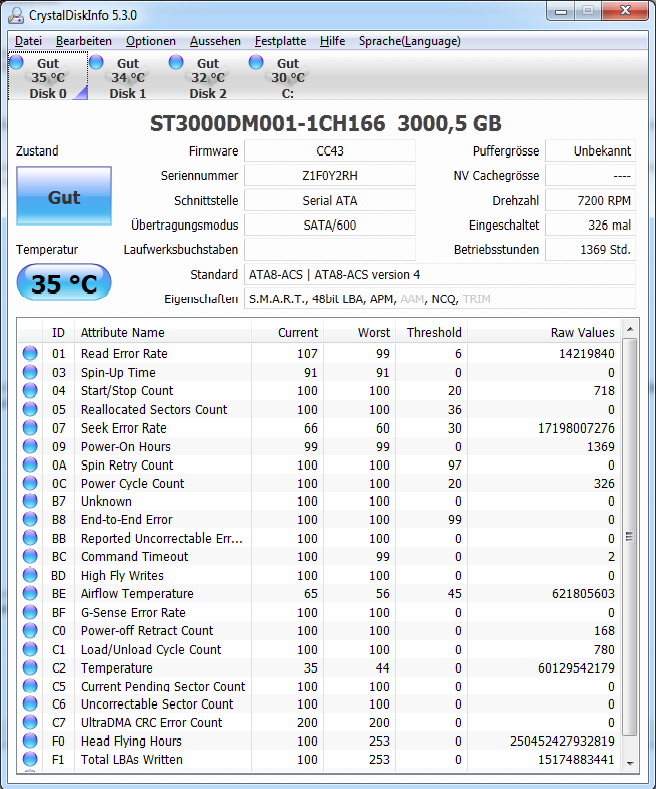Click status orb for End-to-End Error
The height and width of the screenshot is (789, 656).
[x=30, y=519]
